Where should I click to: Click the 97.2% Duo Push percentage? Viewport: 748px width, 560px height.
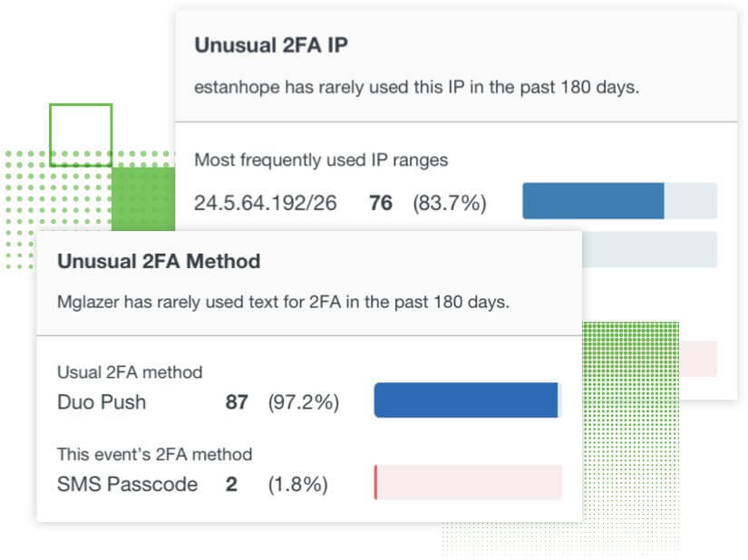click(304, 401)
